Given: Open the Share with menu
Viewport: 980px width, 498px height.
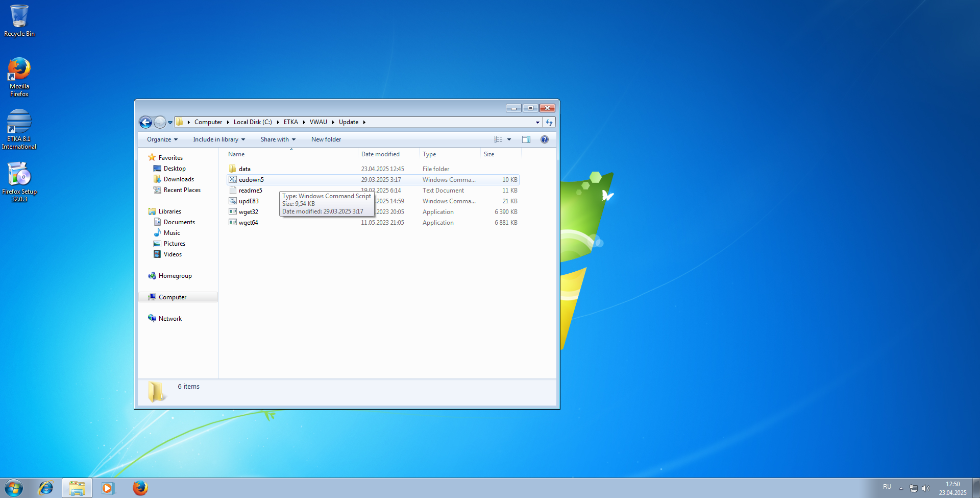Looking at the screenshot, I should point(278,139).
